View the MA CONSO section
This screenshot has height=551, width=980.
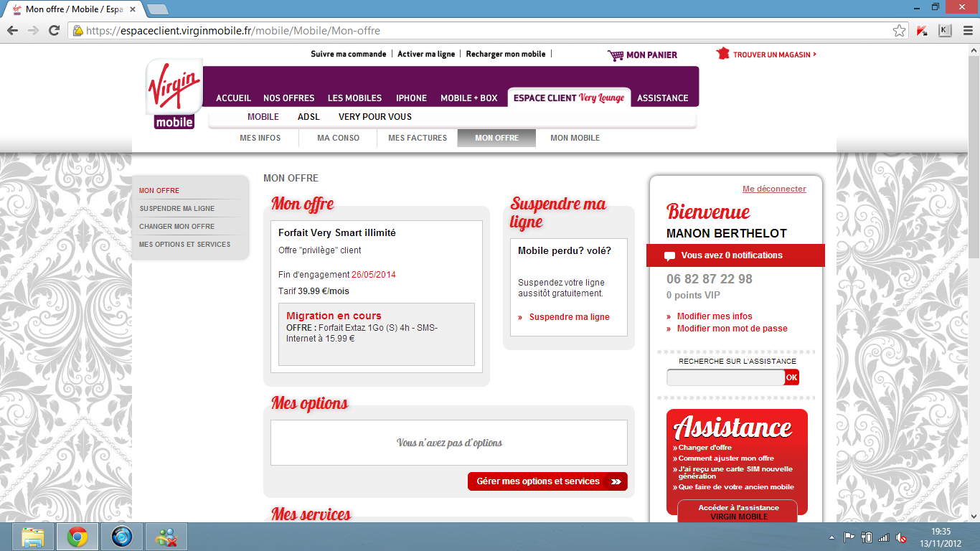click(339, 138)
